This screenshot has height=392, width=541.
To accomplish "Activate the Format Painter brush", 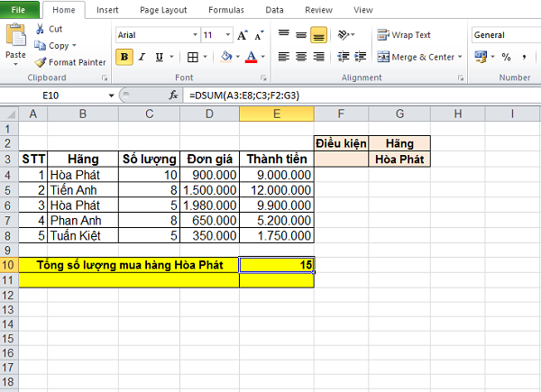I will (41, 62).
